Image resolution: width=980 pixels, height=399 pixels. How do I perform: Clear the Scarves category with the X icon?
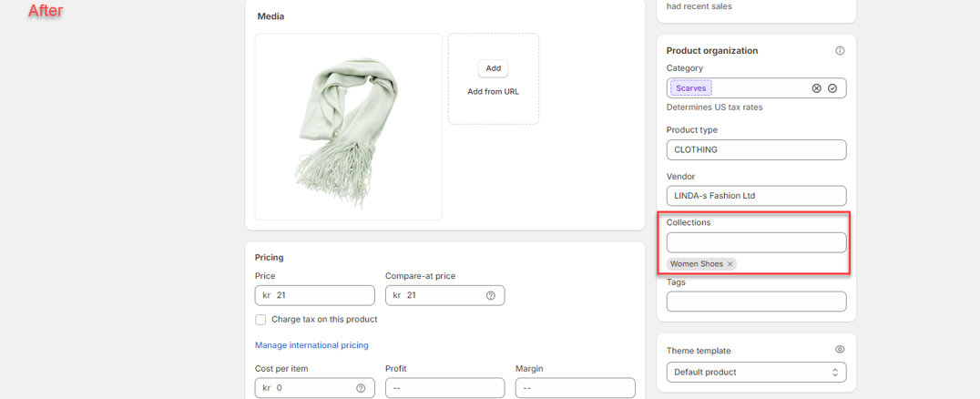point(816,88)
